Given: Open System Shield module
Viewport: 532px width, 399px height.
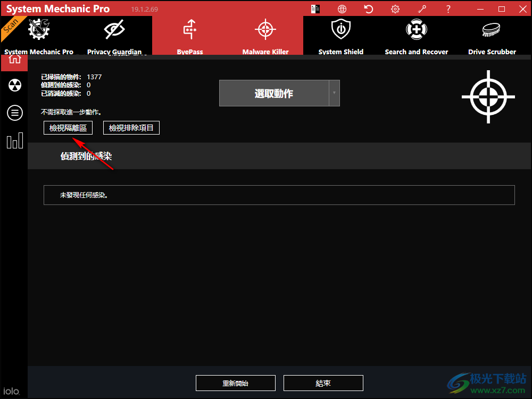Looking at the screenshot, I should (340, 35).
